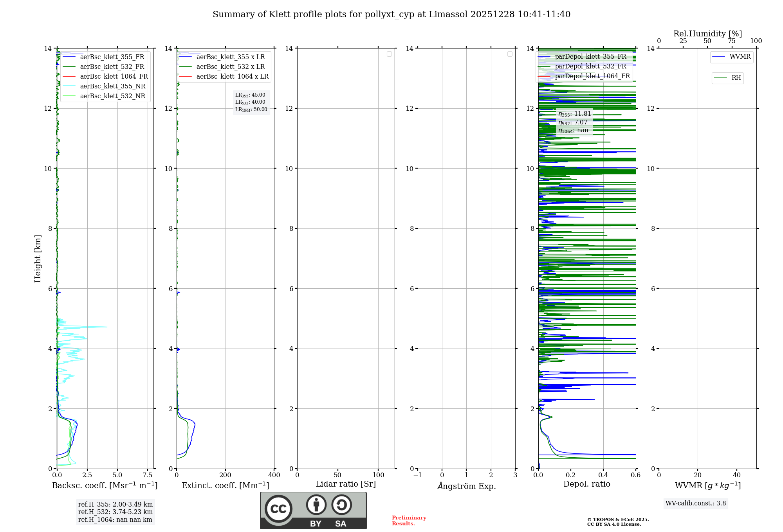Click the Rel.Humidity [%] axis title
The width and height of the screenshot is (783, 532).
(x=707, y=34)
